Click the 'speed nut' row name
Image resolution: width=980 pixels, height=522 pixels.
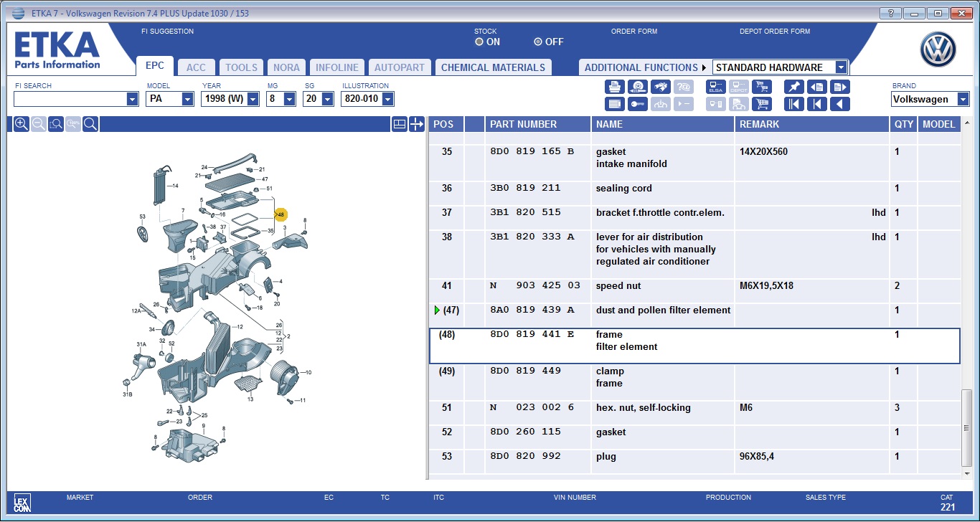[618, 286]
